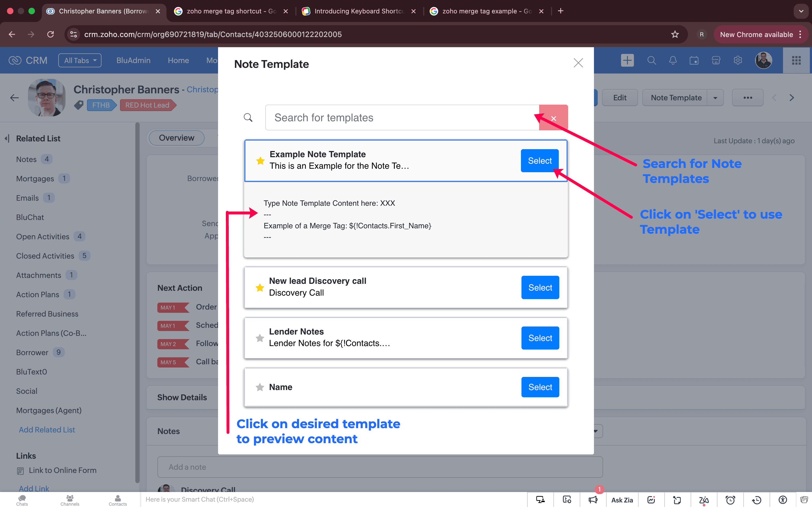Open the setup gear icon
This screenshot has height=507, width=812.
[738, 60]
